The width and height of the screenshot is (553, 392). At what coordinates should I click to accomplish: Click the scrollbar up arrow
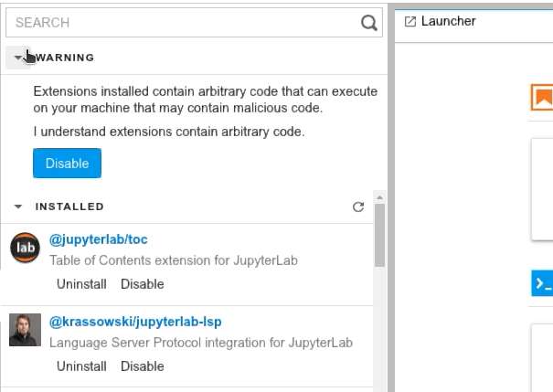tap(380, 197)
